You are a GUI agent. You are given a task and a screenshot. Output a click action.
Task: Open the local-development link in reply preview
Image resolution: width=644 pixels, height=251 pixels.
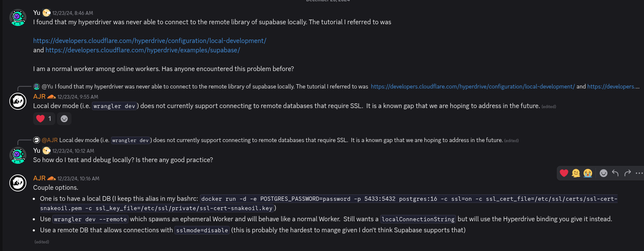tap(473, 86)
